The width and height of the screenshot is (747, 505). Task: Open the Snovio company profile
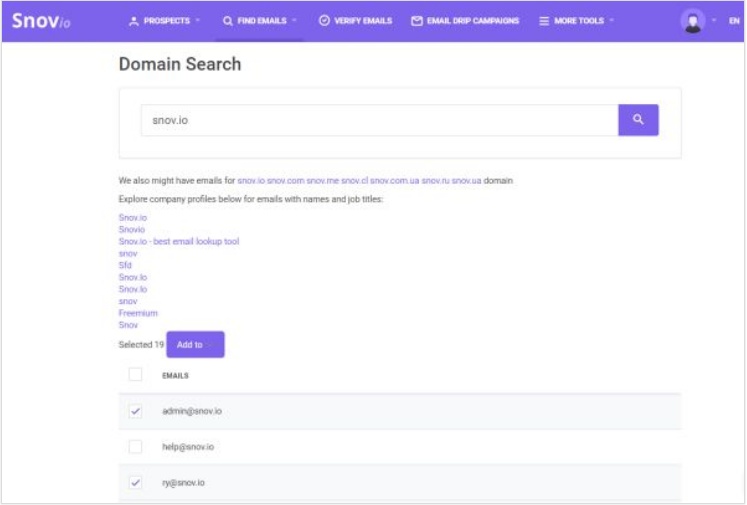131,230
